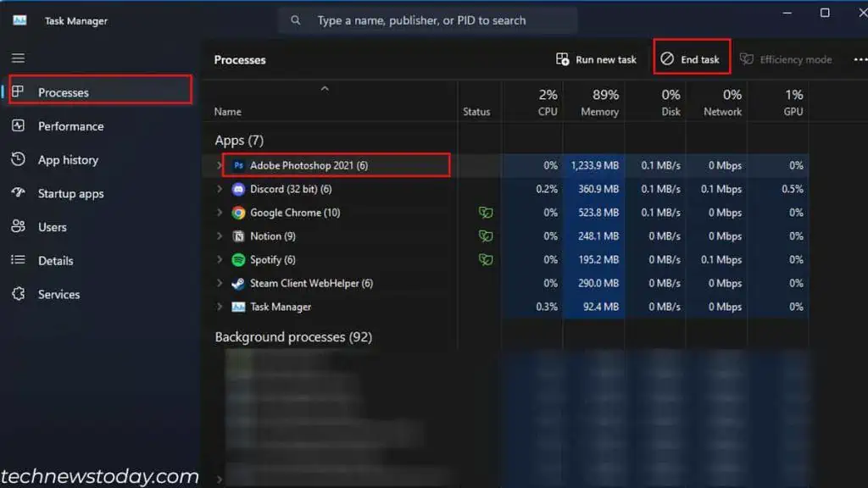
Task: Click the Run new task button
Action: click(x=596, y=59)
